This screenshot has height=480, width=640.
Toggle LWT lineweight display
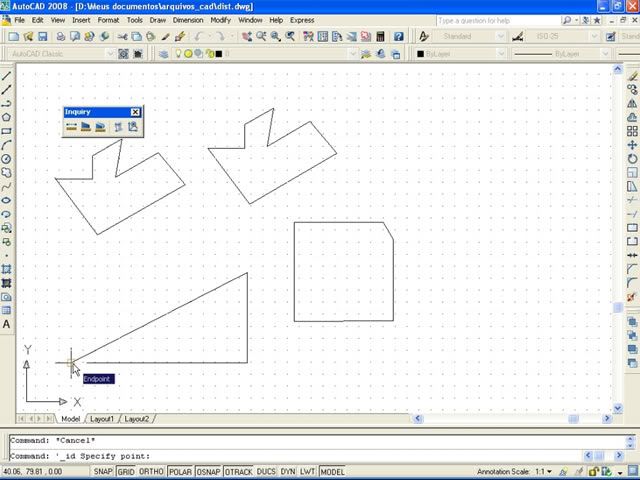click(x=307, y=472)
